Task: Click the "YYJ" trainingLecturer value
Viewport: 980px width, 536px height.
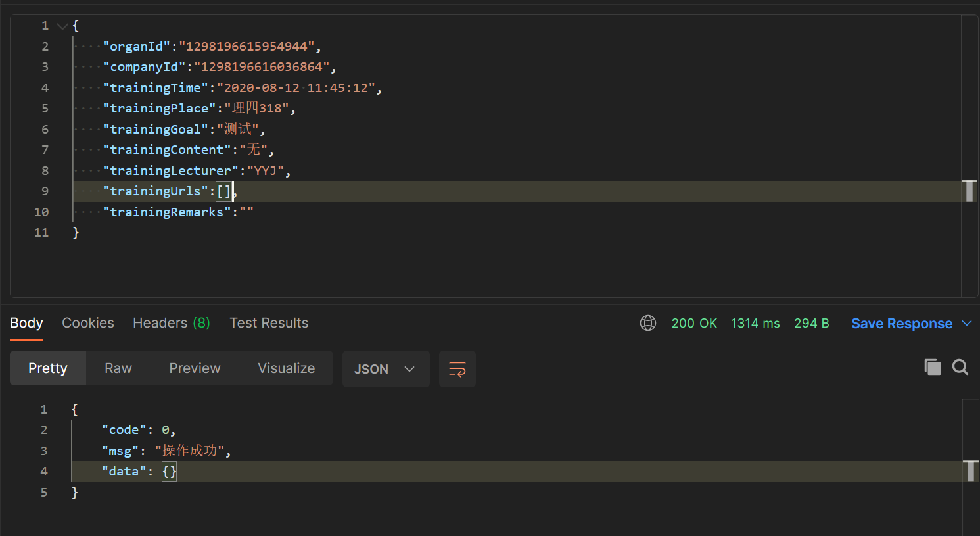Action: coord(266,171)
